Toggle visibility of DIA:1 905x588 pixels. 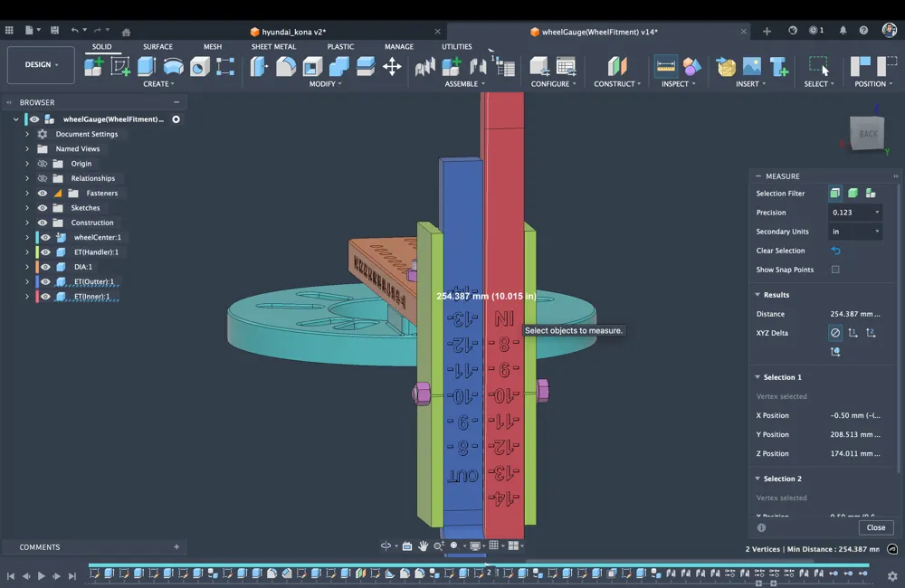[45, 267]
